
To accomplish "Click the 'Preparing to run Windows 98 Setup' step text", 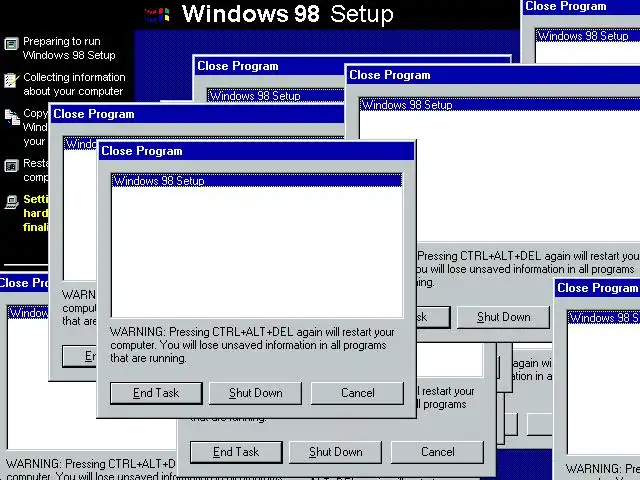I will 69,48.
